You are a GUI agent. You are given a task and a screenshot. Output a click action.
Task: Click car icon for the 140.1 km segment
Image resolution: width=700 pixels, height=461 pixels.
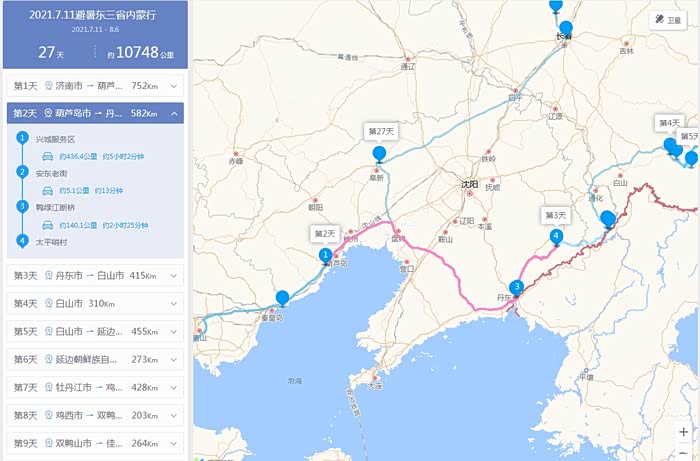pos(47,225)
